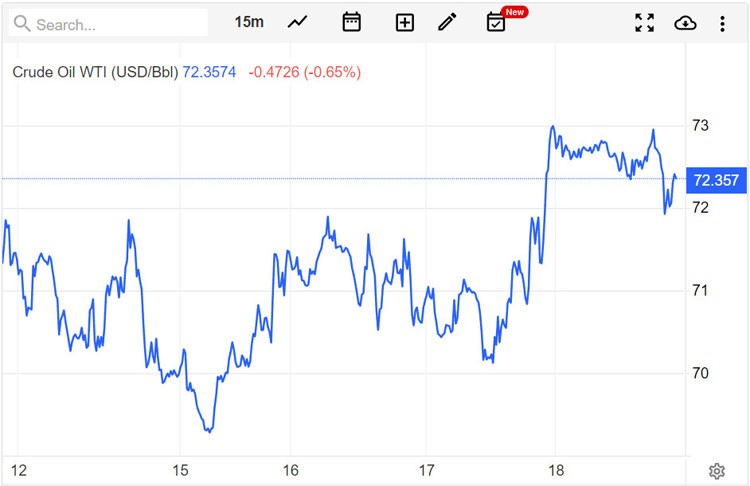Click the blue 72.357 price tag
This screenshot has width=750, height=486.
click(x=715, y=180)
